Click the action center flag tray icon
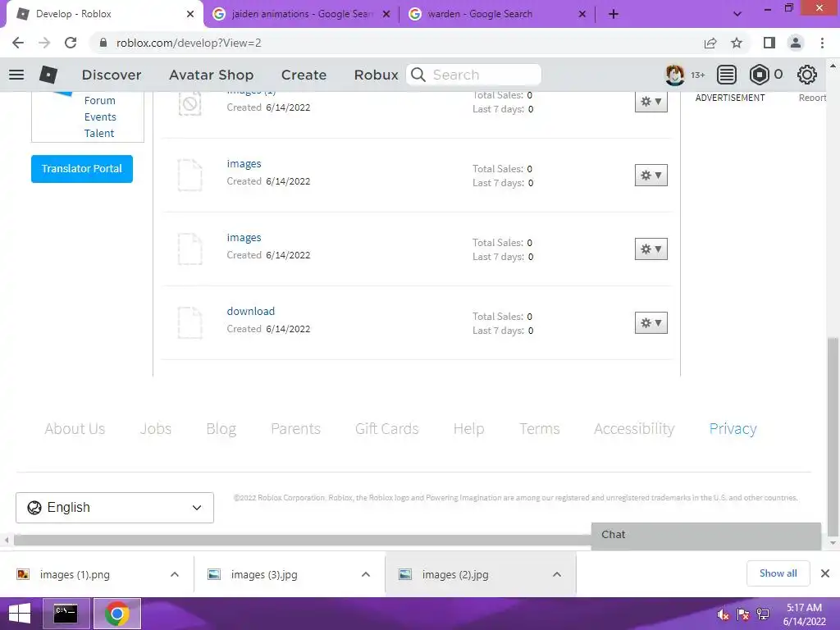Screen dimensions: 840x630 [743, 614]
